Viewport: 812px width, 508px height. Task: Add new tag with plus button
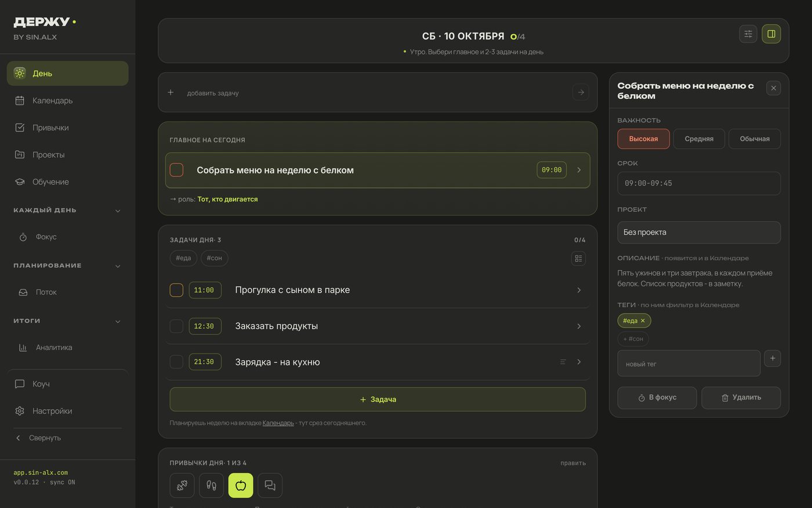773,358
